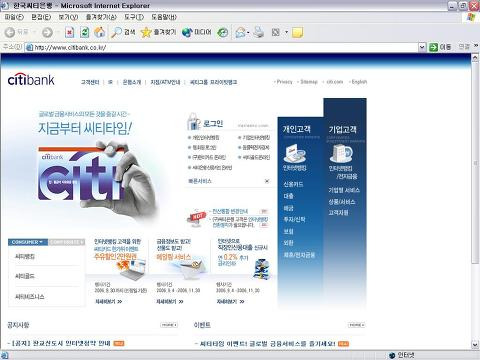The width and height of the screenshot is (480, 360).
Task: Click the vertical scrollbar down arrow
Action: (475, 345)
